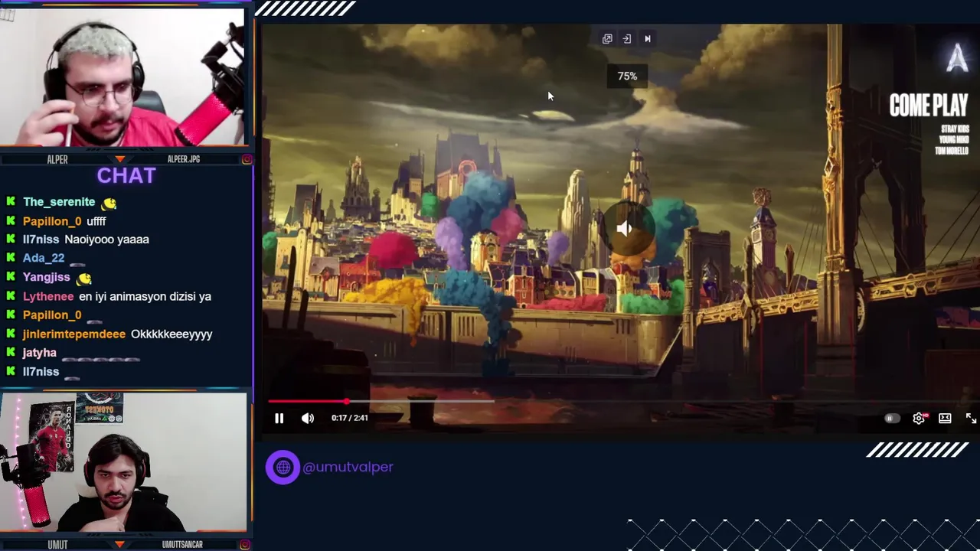Screen dimensions: 980x551
Task: Click the 'uffff' chat message
Action: (96, 221)
